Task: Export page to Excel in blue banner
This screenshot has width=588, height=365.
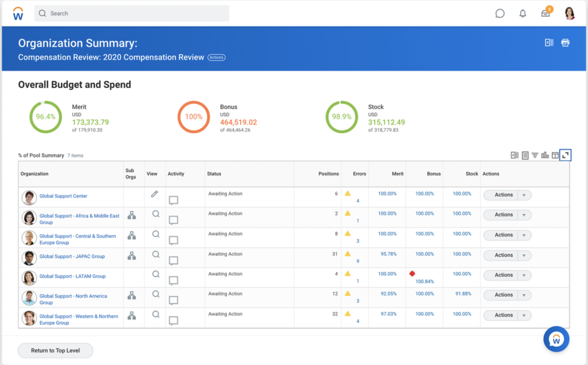Action: tap(549, 42)
